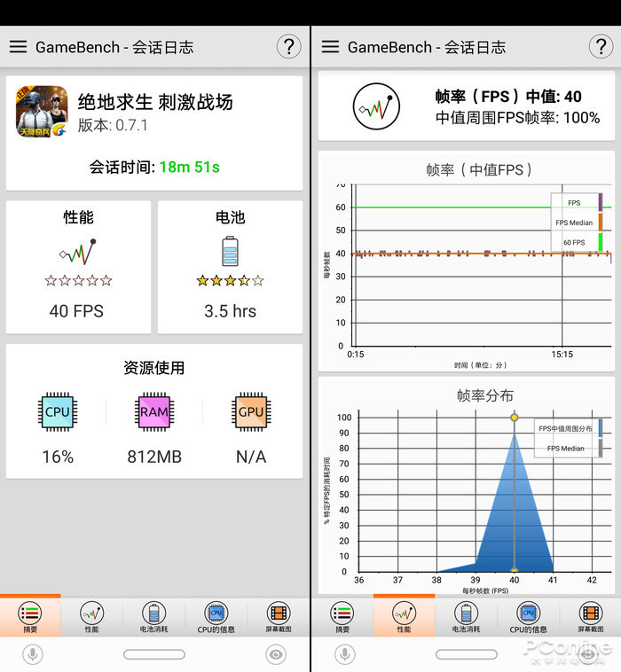621x672 pixels.
Task: Click the 会话时间 18m 51s text
Action: (x=154, y=167)
